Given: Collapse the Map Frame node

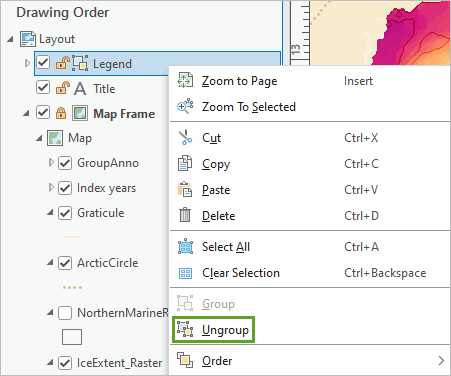Looking at the screenshot, I should pyautogui.click(x=26, y=114).
